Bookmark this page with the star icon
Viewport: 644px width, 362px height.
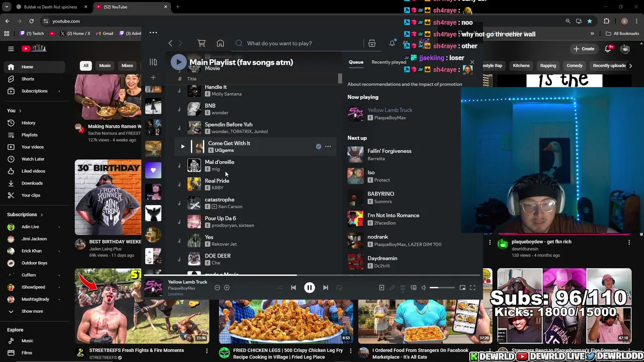[x=589, y=21]
